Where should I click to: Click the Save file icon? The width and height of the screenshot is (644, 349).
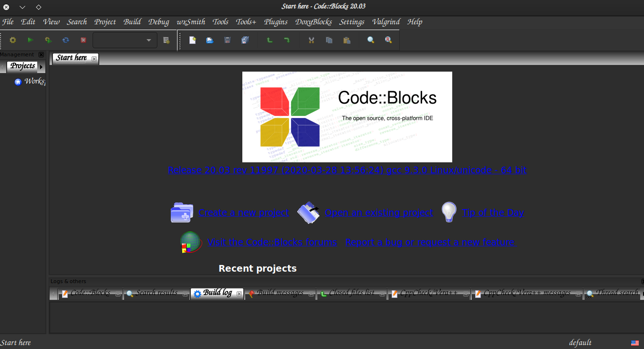tap(228, 41)
